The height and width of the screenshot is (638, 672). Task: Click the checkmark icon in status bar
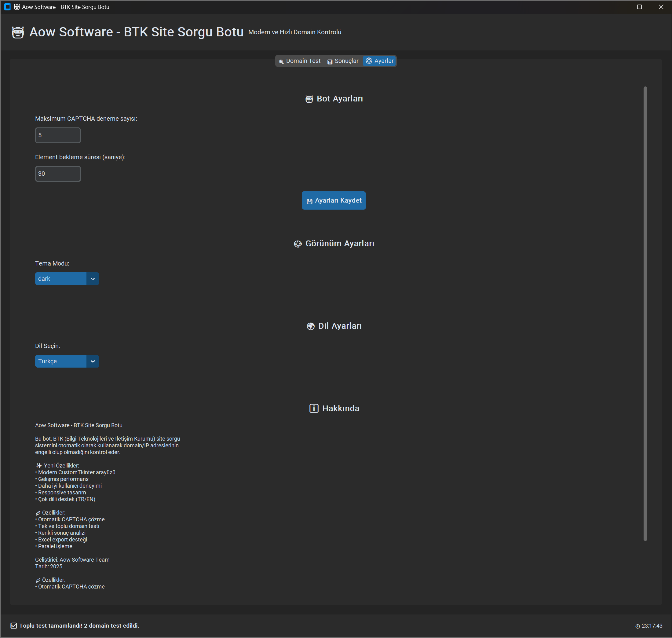click(14, 625)
